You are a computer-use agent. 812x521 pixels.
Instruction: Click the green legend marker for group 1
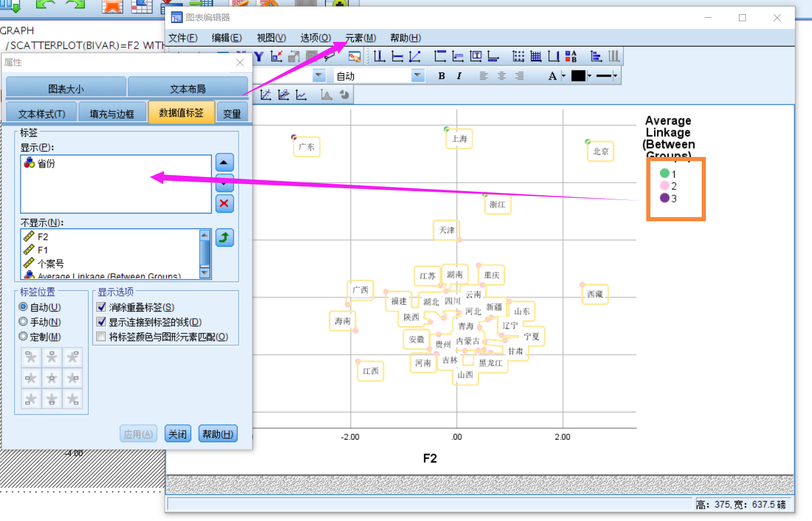click(x=665, y=173)
